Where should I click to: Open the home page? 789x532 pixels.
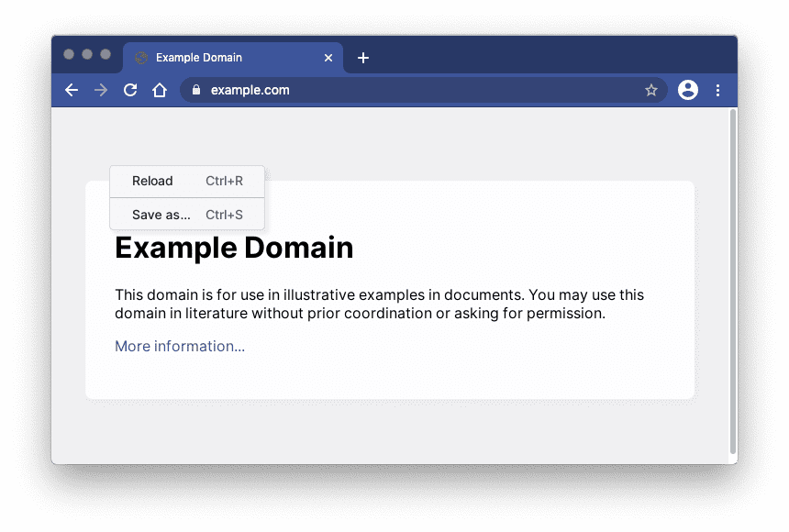click(160, 90)
